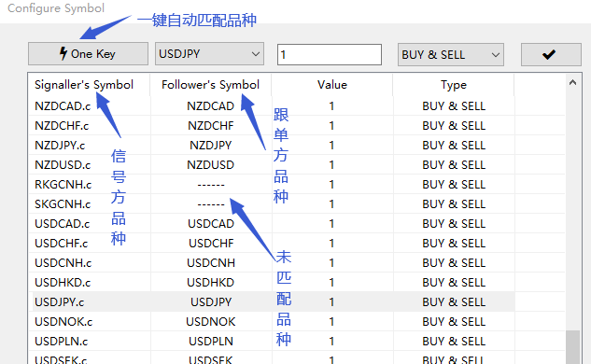Click unmatched follower cell in SKGCNH.c row
This screenshot has height=364, width=591.
pos(211,204)
